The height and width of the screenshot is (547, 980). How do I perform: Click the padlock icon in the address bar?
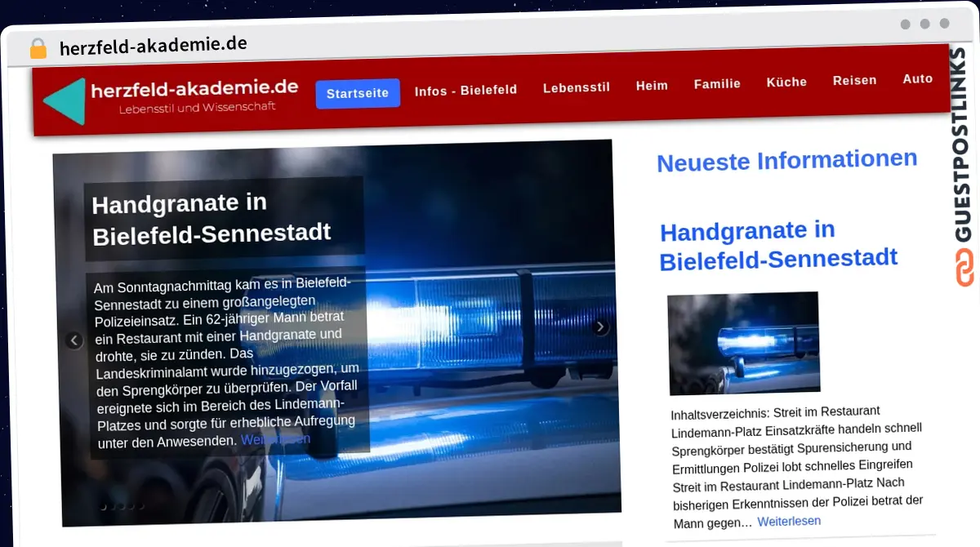38,47
